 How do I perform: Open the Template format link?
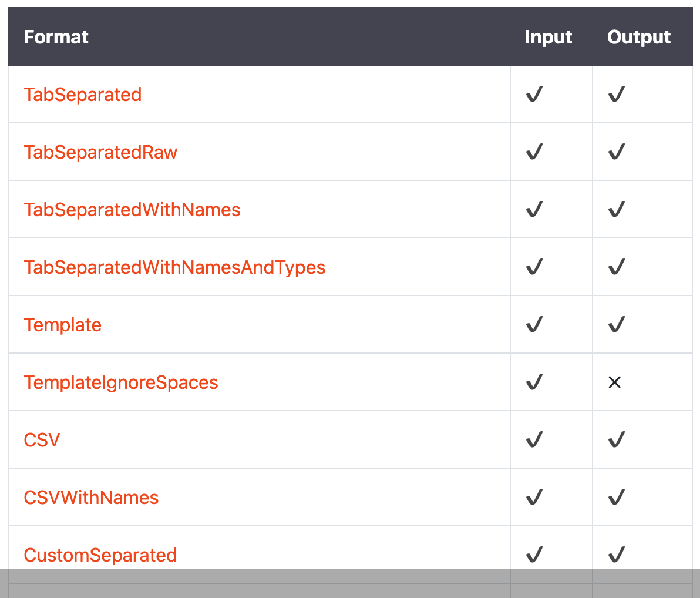62,325
